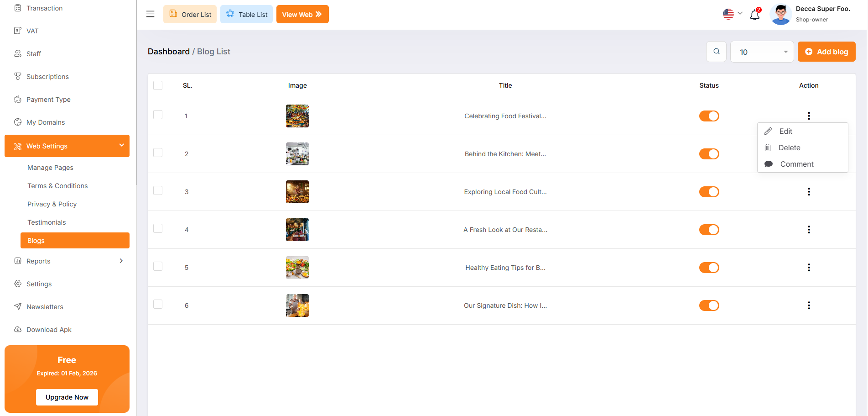Image resolution: width=868 pixels, height=416 pixels.
Task: Check the select-all checkbox in table header
Action: point(158,85)
